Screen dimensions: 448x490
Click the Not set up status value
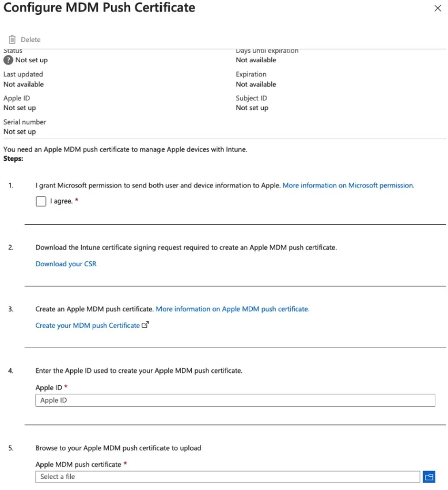[32, 60]
